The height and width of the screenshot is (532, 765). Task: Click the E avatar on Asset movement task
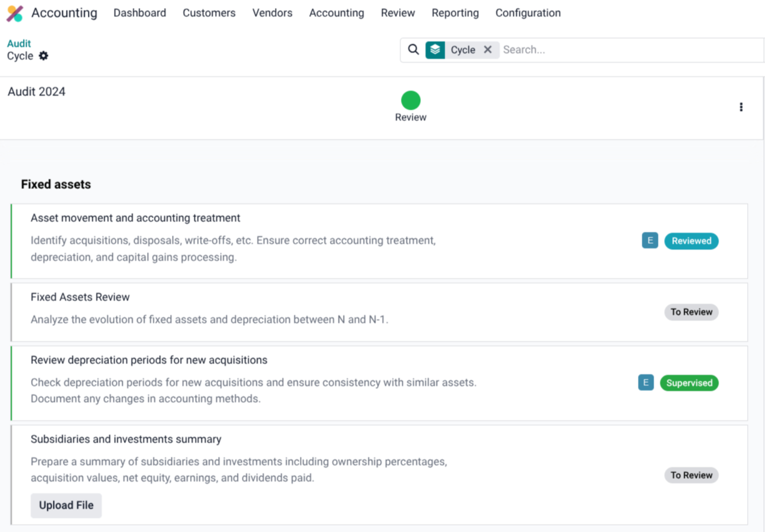pyautogui.click(x=650, y=240)
